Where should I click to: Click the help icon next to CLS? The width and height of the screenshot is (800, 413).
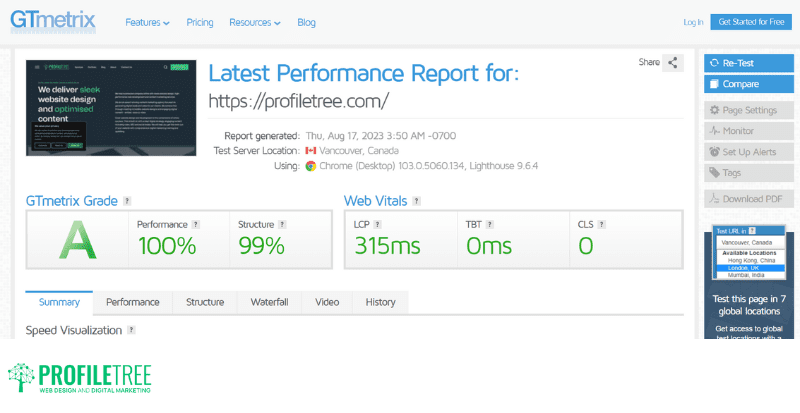[602, 225]
